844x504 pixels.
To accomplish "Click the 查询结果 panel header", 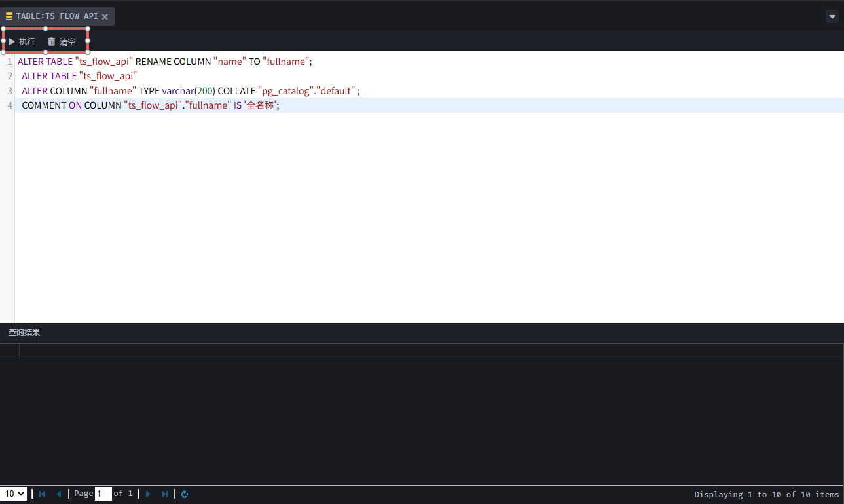I will 24,333.
